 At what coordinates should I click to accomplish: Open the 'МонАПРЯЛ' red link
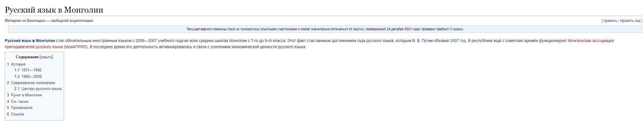point(76,47)
